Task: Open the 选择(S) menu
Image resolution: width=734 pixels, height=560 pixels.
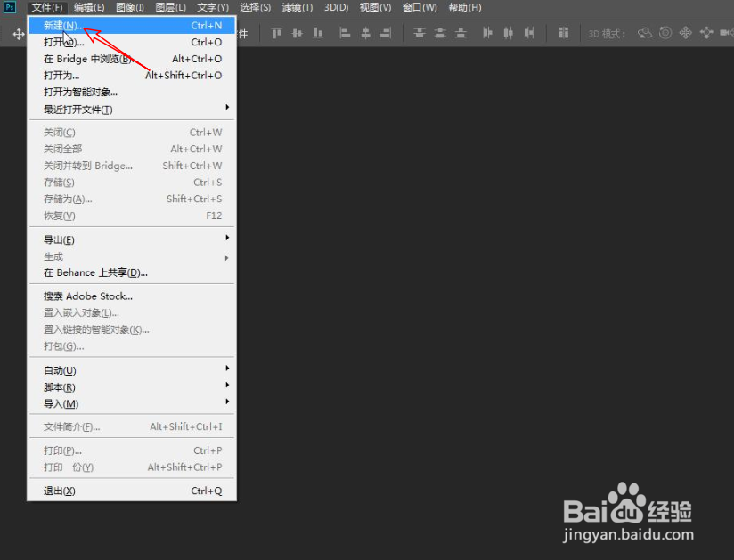Action: tap(255, 7)
